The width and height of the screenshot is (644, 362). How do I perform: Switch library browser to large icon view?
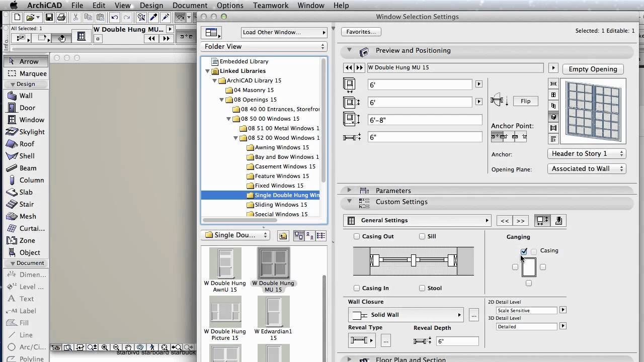(299, 235)
